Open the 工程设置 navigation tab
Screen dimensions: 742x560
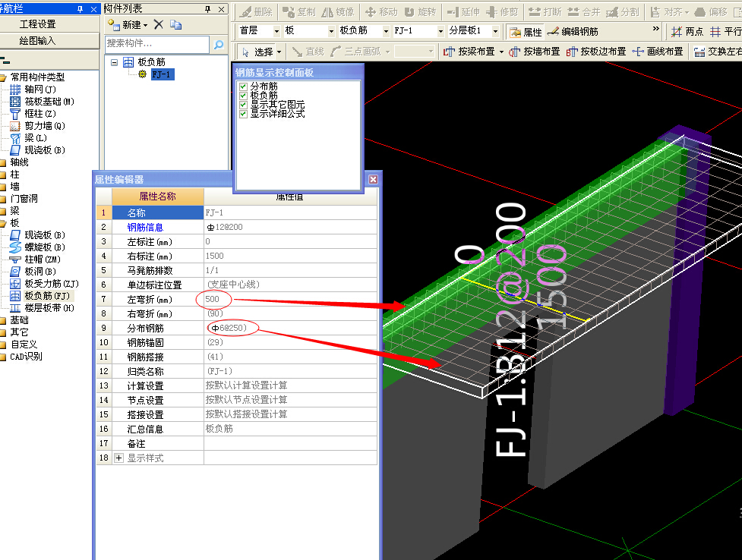[38, 24]
